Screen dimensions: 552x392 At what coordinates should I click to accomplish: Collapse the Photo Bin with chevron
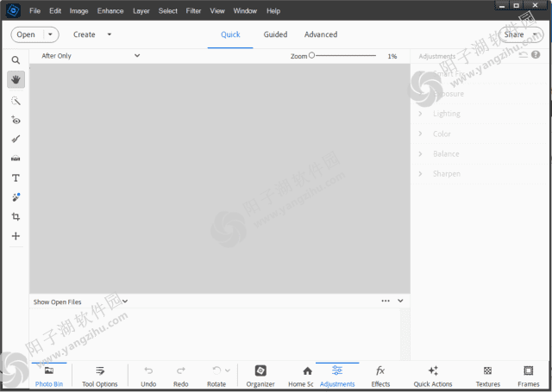[x=400, y=301]
